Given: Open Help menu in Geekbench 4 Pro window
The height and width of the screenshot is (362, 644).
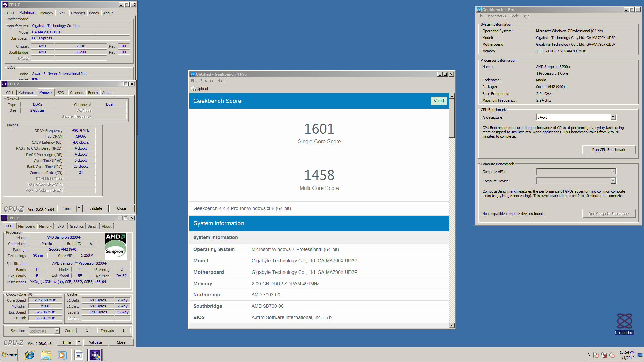Looking at the screenshot, I should click(526, 16).
